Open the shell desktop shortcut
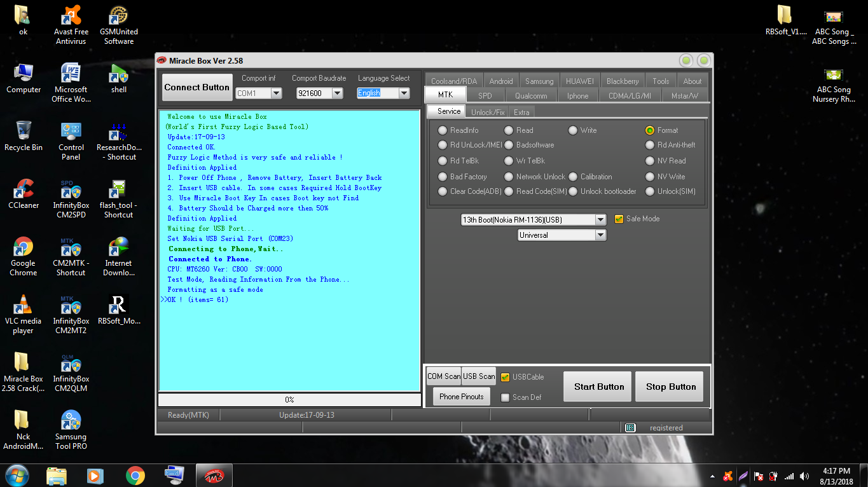This screenshot has width=868, height=487. 119,79
